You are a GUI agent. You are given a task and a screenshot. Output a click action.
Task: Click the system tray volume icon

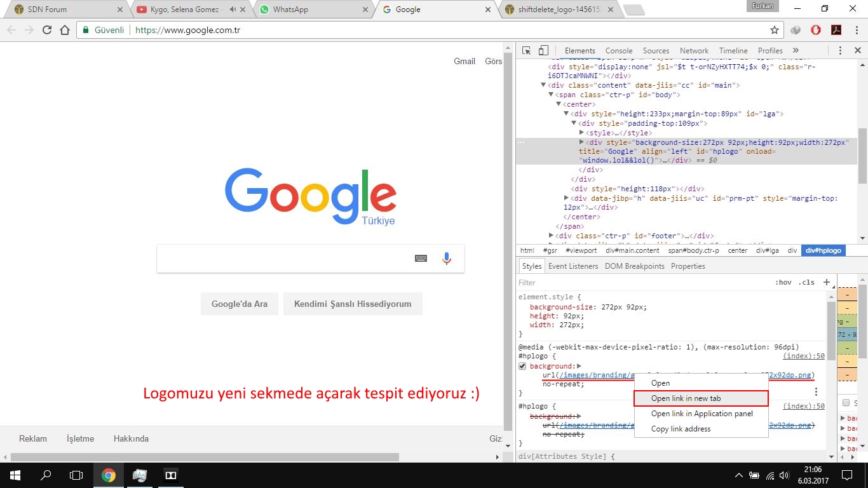tap(785, 475)
